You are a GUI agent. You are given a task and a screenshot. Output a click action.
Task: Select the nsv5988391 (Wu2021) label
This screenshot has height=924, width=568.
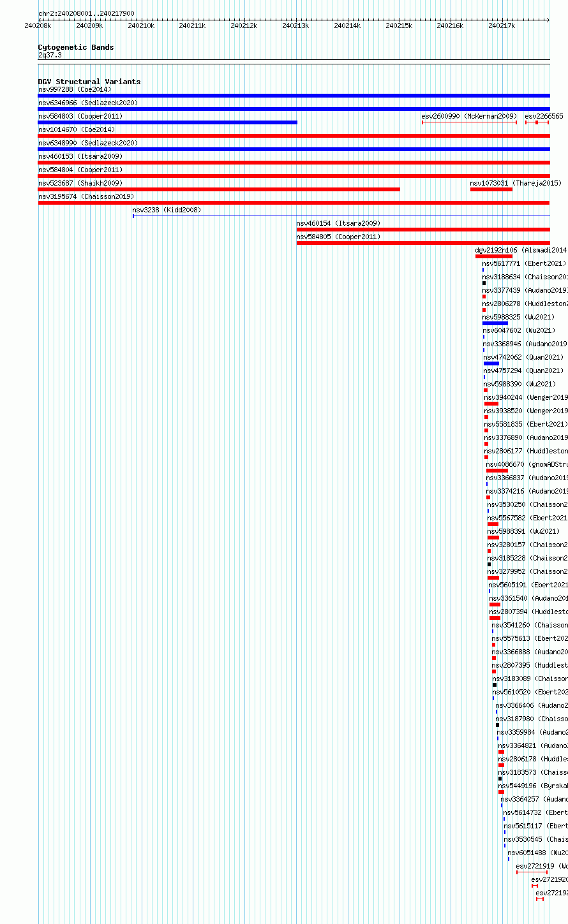523,531
